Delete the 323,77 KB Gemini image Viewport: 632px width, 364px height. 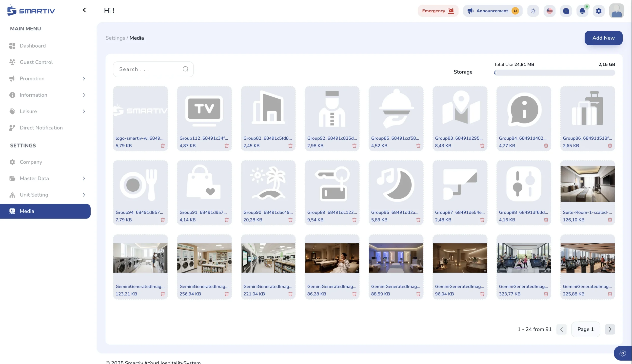(546, 294)
